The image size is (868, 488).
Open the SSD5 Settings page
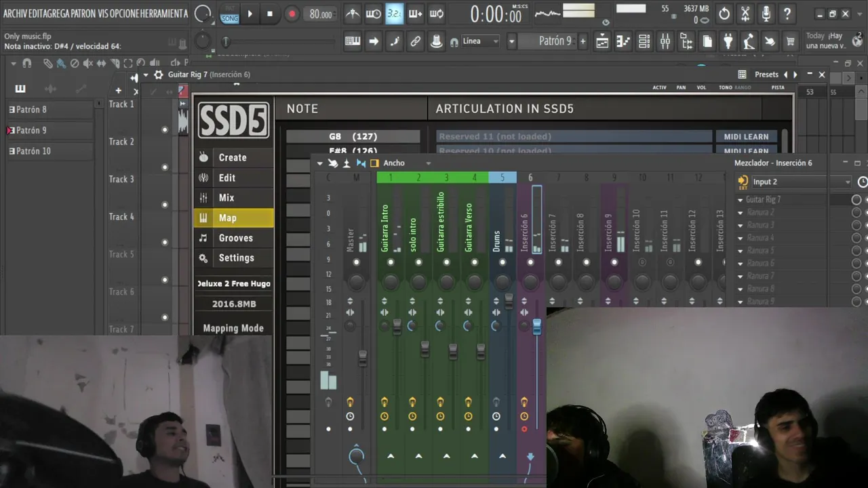pos(233,258)
